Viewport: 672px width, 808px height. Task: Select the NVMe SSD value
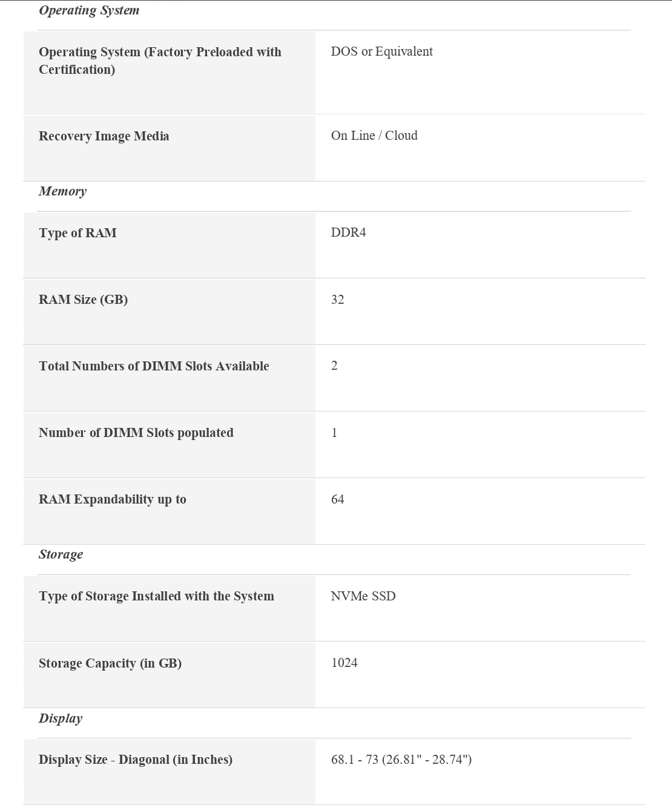tap(363, 596)
